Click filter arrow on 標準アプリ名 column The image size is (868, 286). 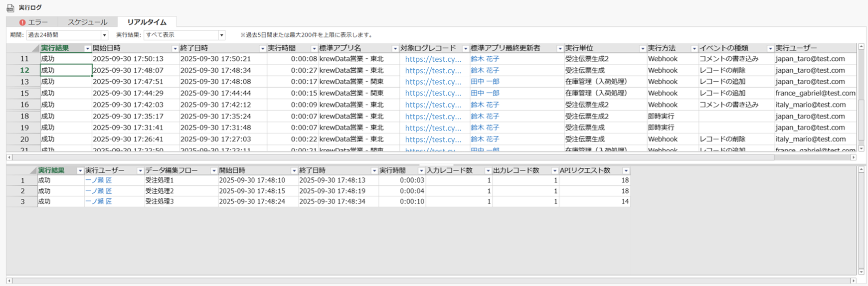(395, 49)
